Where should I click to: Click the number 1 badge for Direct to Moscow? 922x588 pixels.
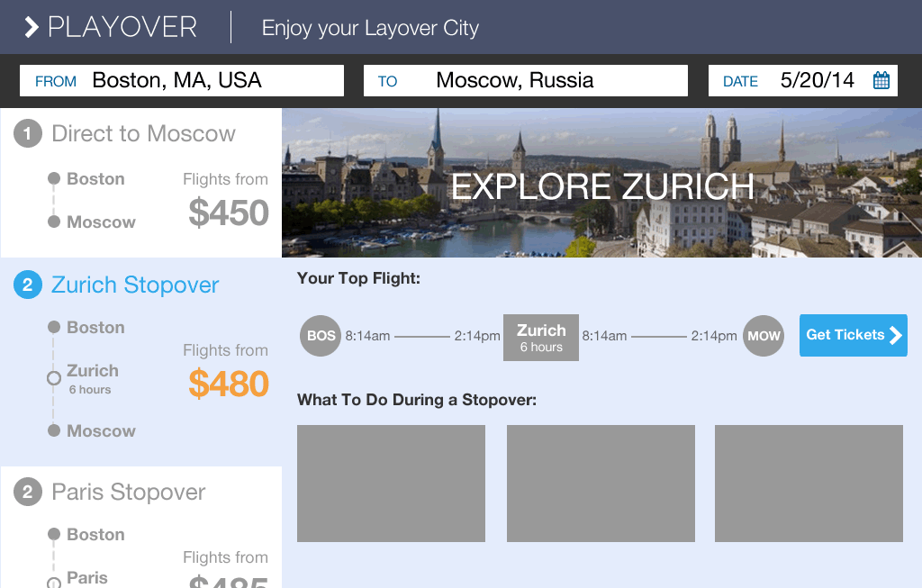click(x=28, y=133)
